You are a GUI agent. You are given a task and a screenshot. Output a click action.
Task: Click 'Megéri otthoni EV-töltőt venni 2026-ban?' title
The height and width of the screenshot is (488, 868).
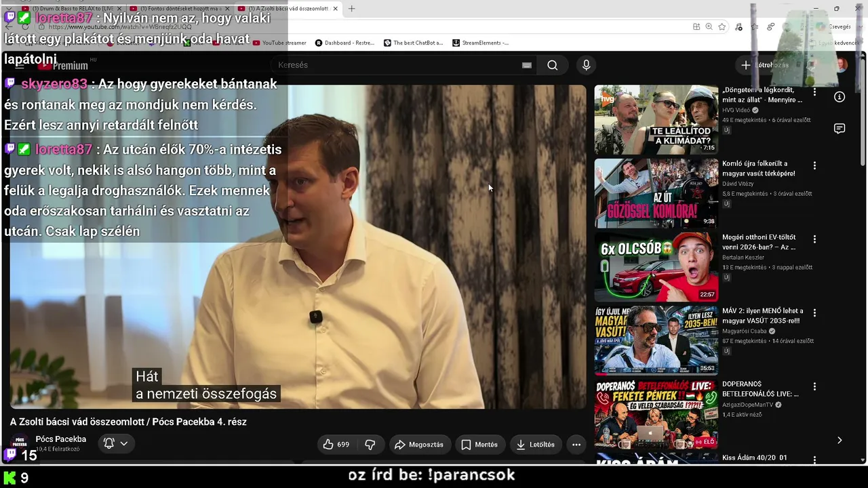pos(759,242)
